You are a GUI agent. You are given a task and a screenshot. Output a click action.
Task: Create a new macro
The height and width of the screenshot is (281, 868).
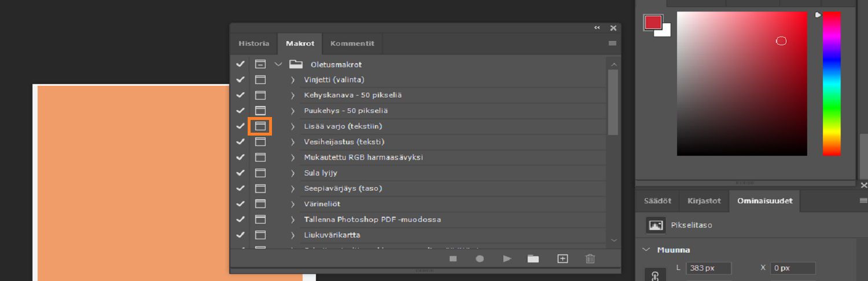(x=562, y=259)
